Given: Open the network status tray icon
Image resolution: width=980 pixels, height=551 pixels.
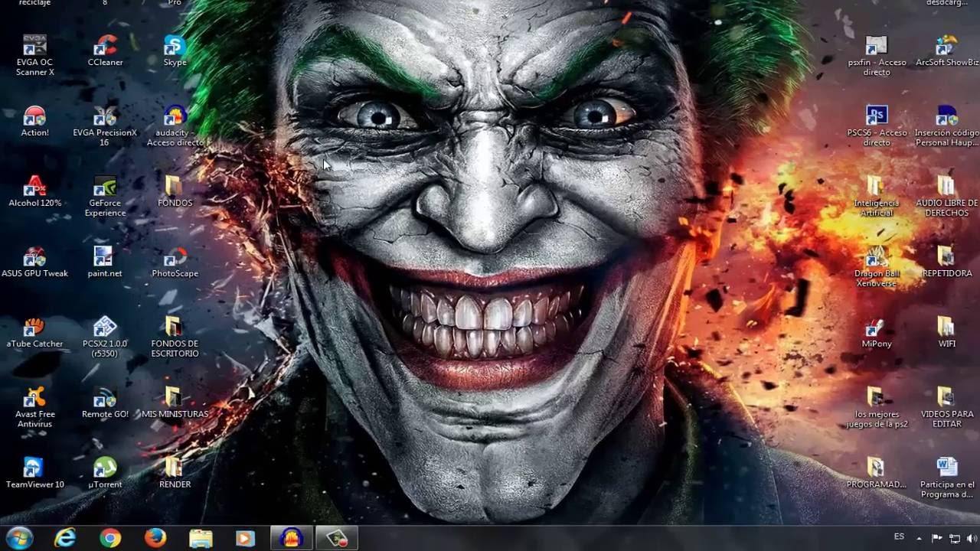Looking at the screenshot, I should tap(954, 539).
